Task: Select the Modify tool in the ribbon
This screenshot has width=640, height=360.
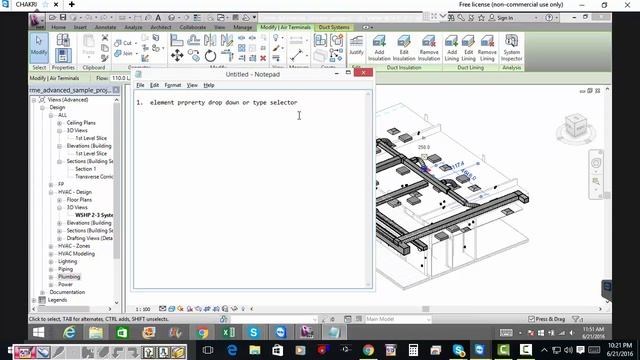Action: tap(39, 48)
